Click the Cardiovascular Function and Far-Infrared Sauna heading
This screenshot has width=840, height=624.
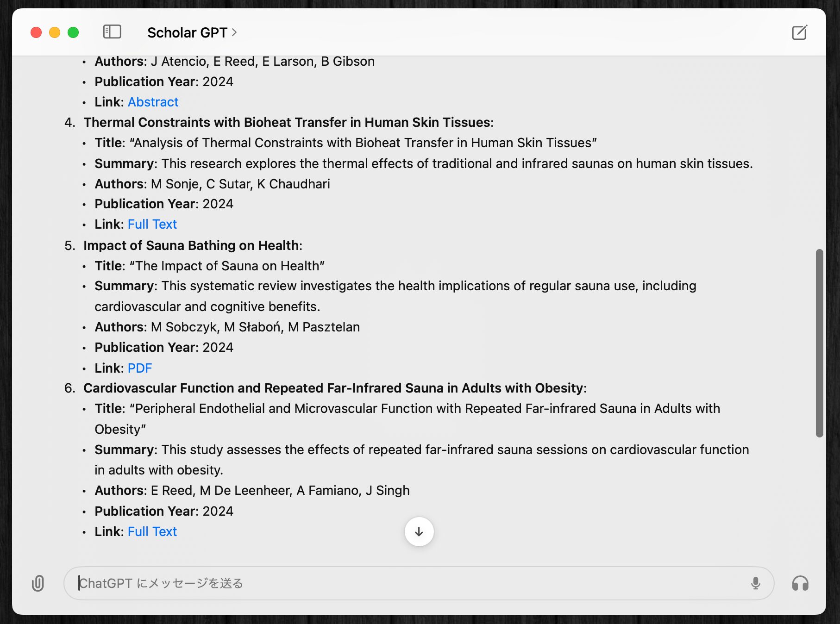[334, 388]
